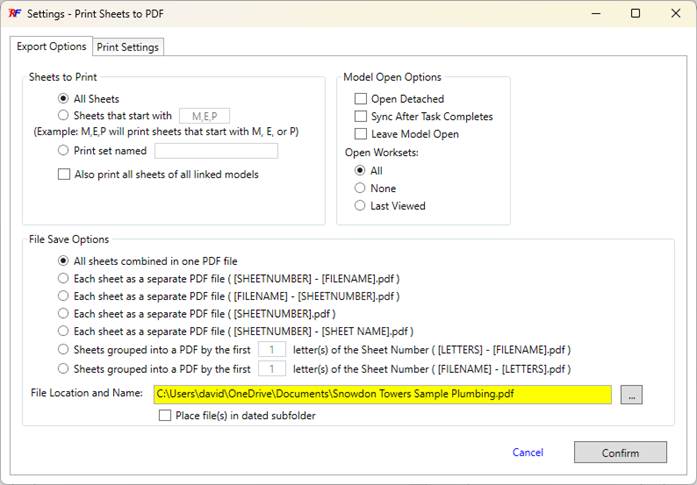Check the Open Detached box
Image resolution: width=697 pixels, height=485 pixels.
[360, 99]
